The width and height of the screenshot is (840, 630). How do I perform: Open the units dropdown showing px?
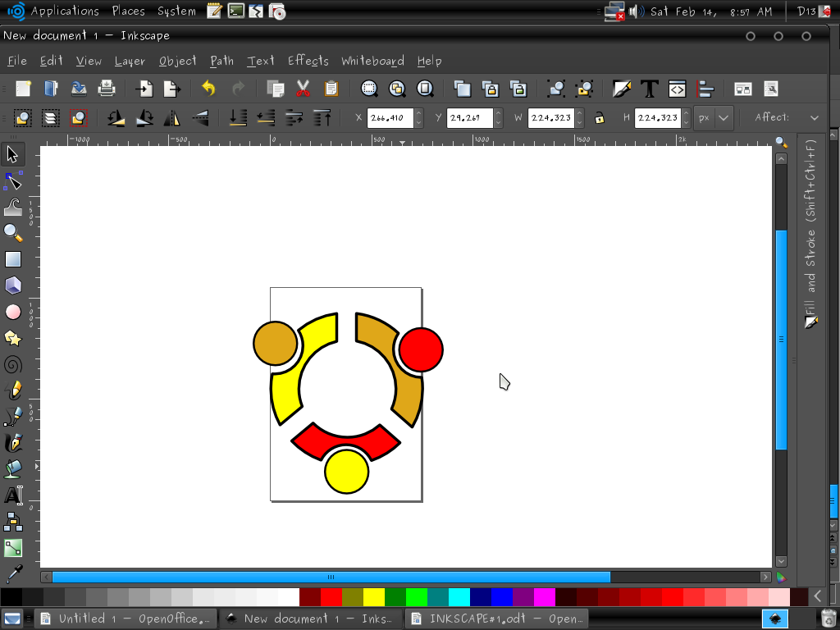(x=712, y=117)
